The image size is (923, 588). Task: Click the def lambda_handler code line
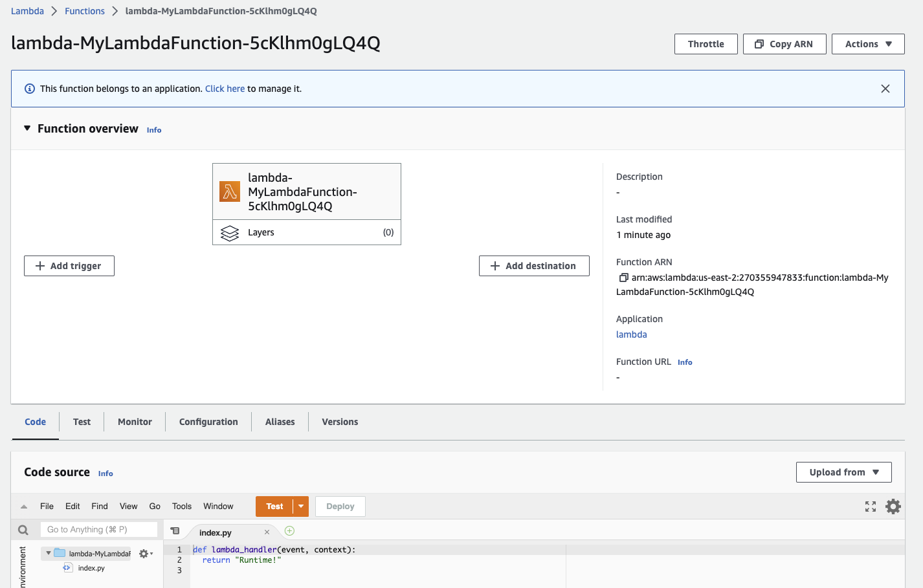click(x=274, y=550)
